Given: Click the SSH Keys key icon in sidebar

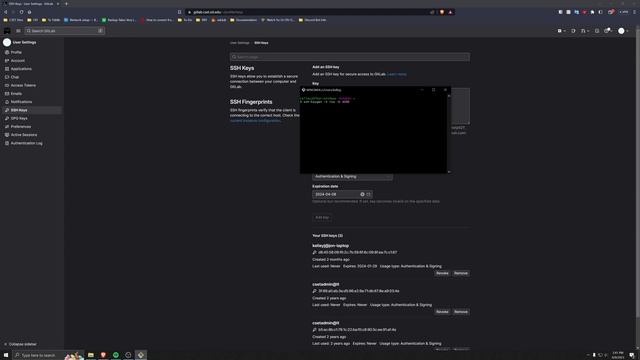Looking at the screenshot, I should pos(7,110).
